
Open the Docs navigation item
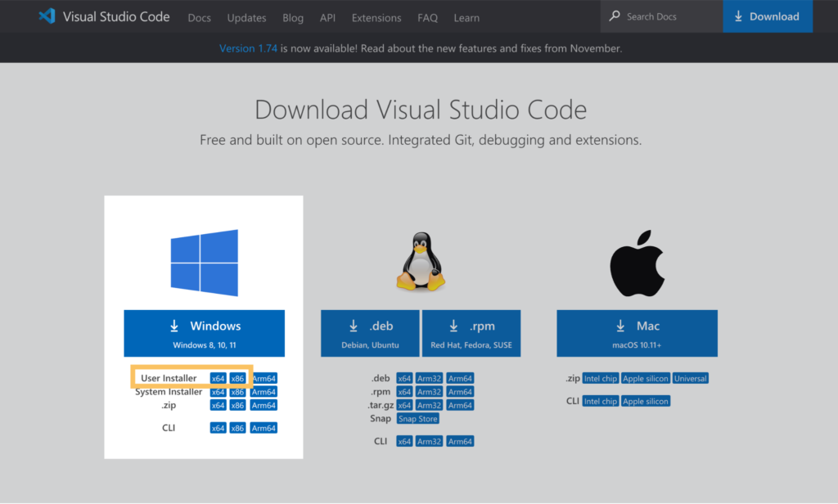click(200, 18)
